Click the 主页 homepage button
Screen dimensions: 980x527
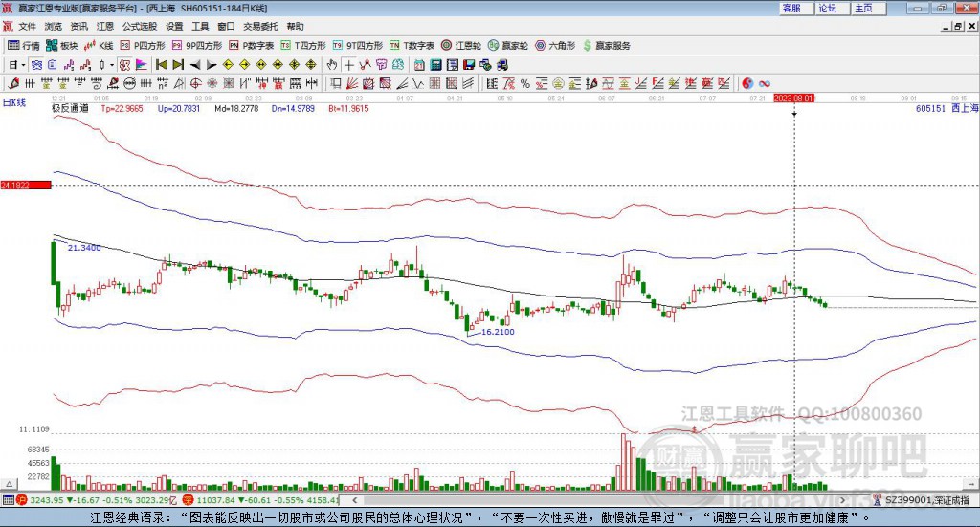[x=868, y=8]
